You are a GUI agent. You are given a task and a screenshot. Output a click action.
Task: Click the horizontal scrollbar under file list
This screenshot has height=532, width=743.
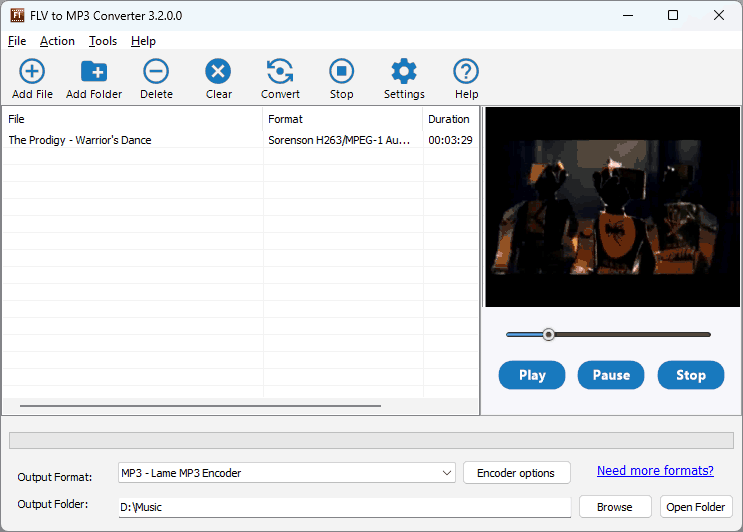click(x=200, y=406)
